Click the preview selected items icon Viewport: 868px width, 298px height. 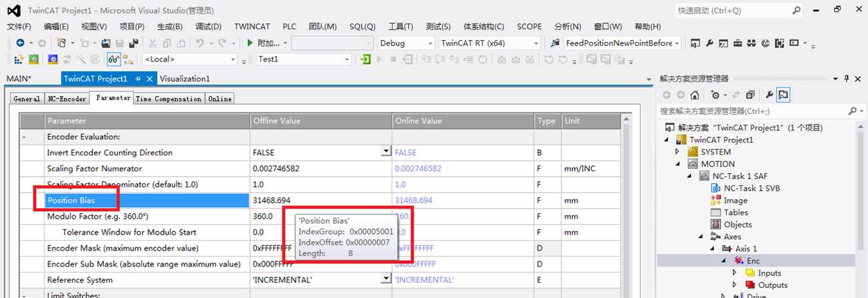pyautogui.click(x=783, y=95)
